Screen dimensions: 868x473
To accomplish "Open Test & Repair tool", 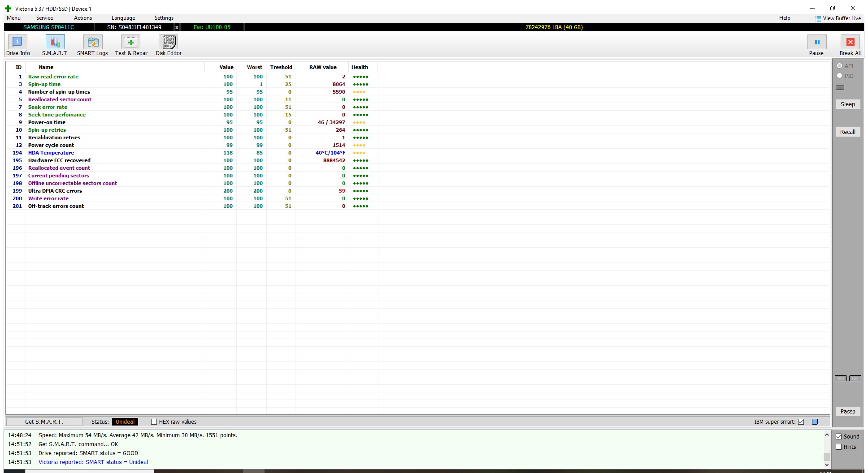I will [131, 46].
